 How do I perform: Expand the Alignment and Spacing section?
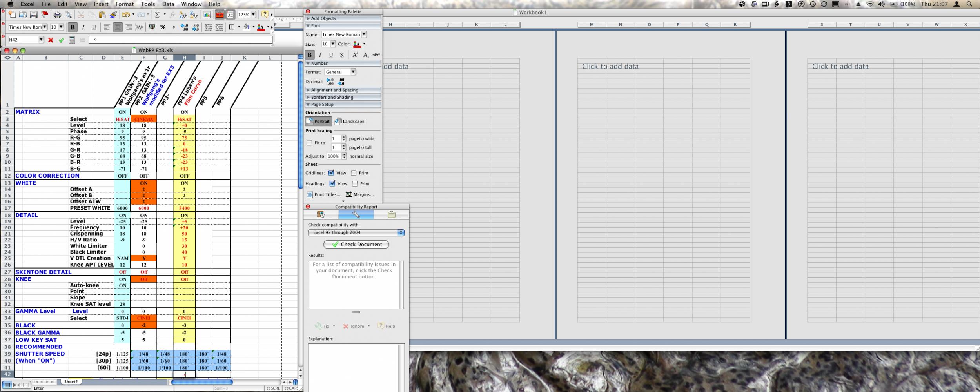[334, 90]
